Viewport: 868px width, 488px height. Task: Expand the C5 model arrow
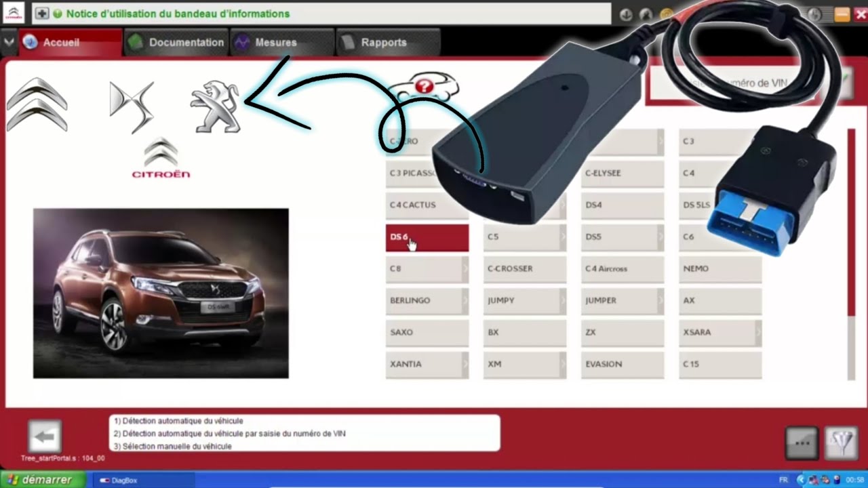563,237
